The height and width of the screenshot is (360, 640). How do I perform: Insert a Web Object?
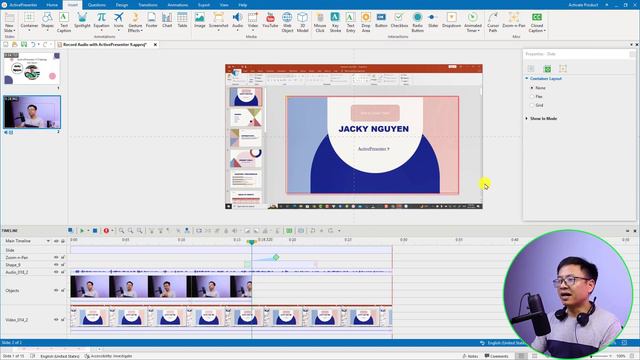coord(287,22)
